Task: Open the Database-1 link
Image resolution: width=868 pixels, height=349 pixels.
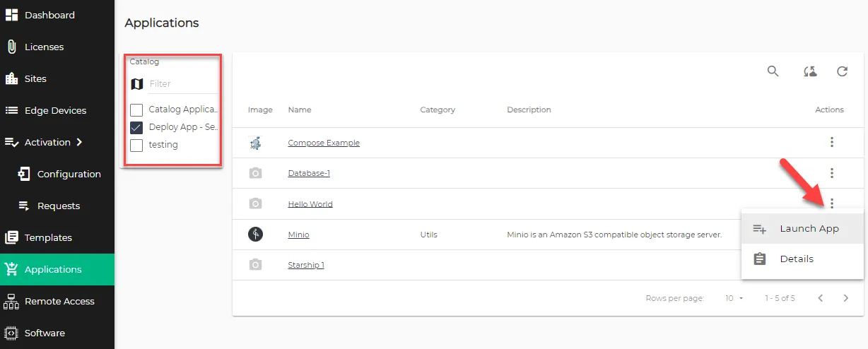Action: tap(309, 173)
